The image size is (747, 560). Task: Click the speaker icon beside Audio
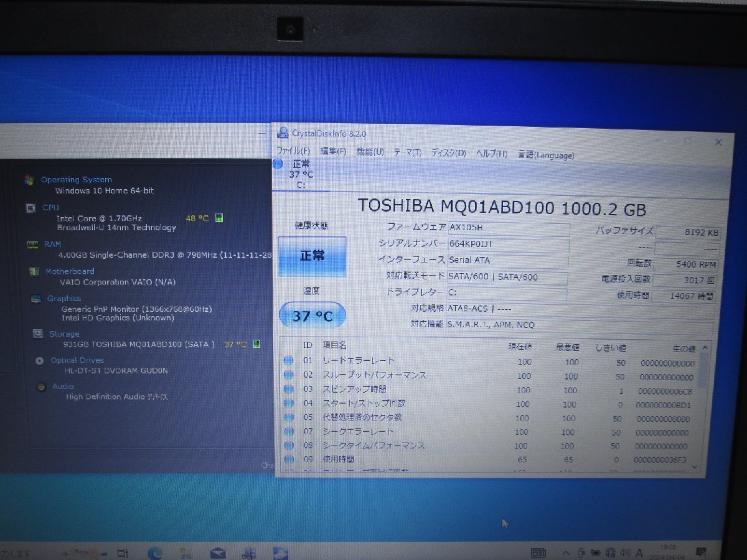point(41,386)
